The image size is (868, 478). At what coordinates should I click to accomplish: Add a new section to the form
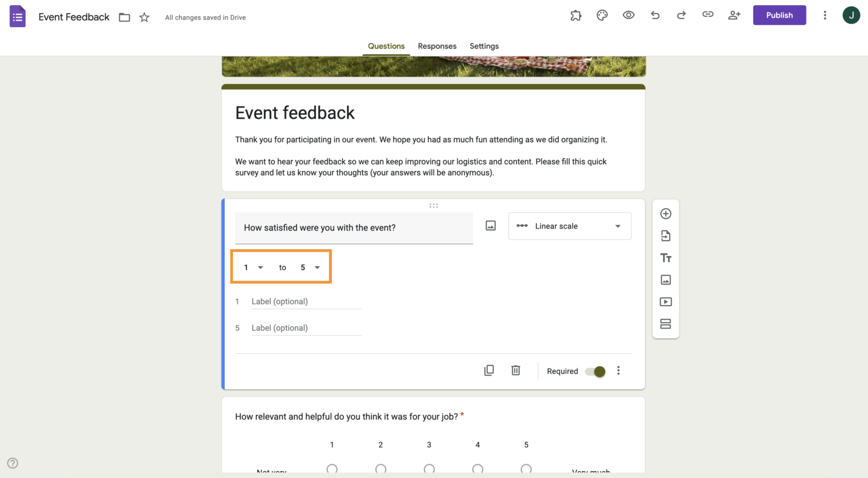pos(666,323)
